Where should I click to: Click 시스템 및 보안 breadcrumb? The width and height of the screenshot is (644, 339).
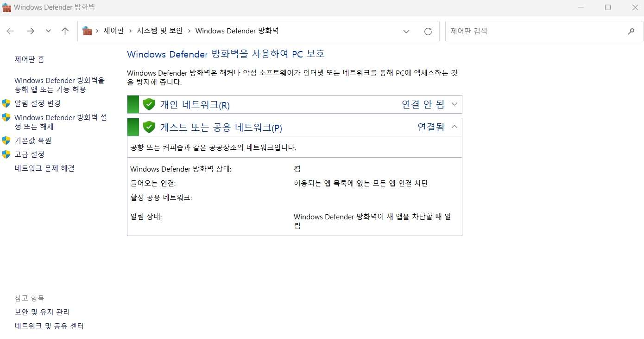(159, 31)
